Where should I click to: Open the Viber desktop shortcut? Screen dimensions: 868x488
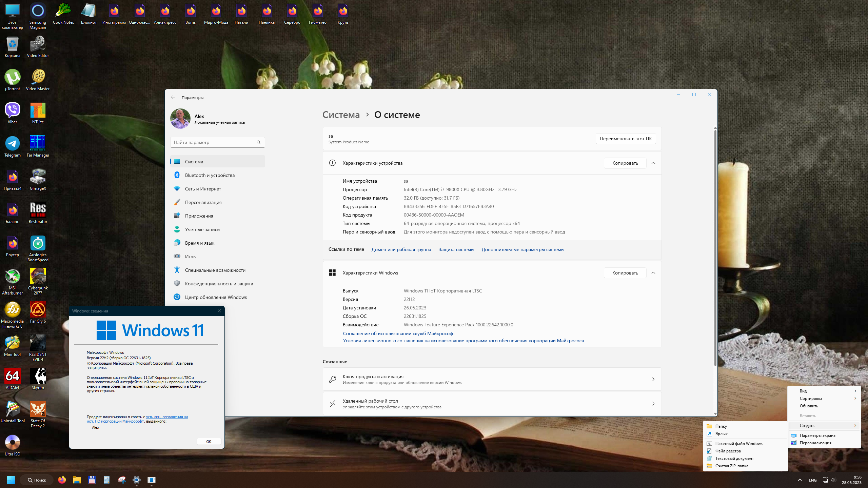click(x=13, y=113)
